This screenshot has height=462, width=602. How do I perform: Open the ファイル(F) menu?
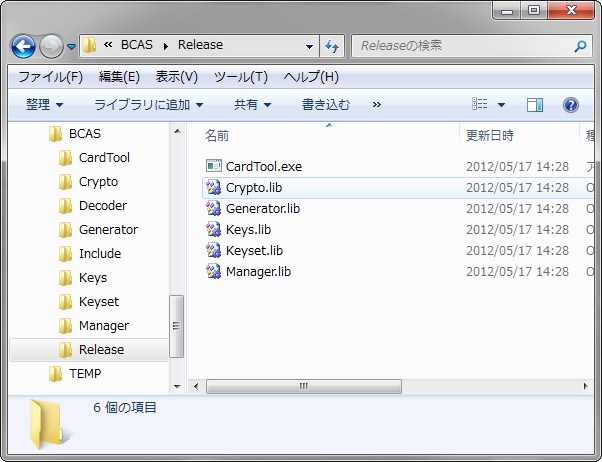[50, 77]
